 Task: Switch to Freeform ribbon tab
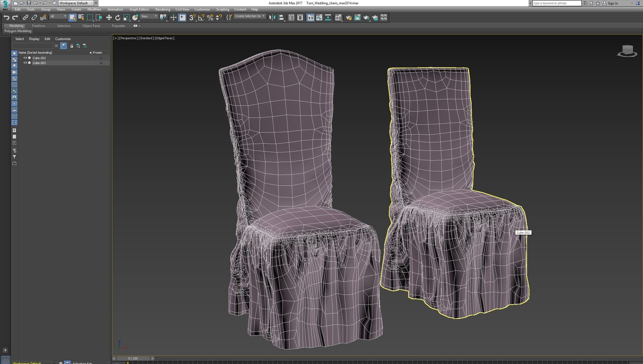38,26
